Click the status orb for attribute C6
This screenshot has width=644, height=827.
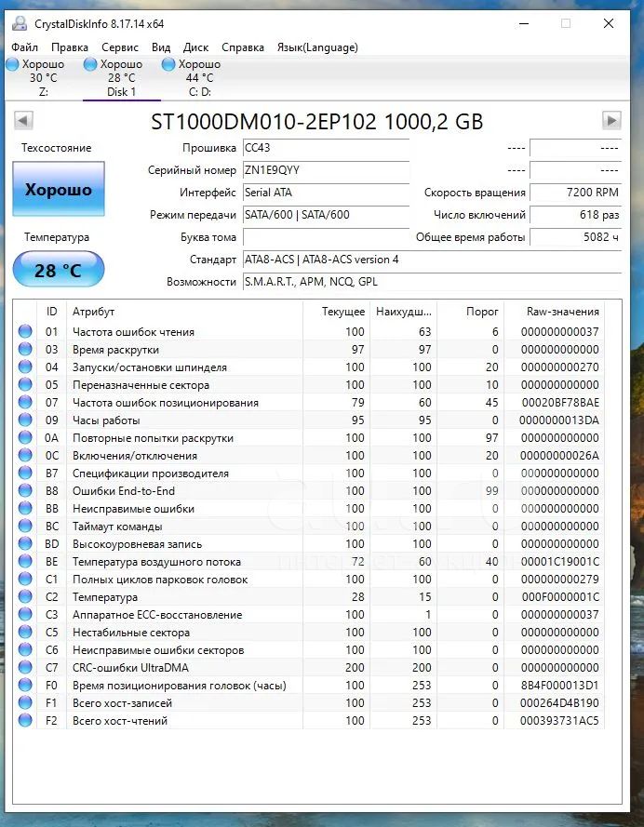(x=25, y=649)
